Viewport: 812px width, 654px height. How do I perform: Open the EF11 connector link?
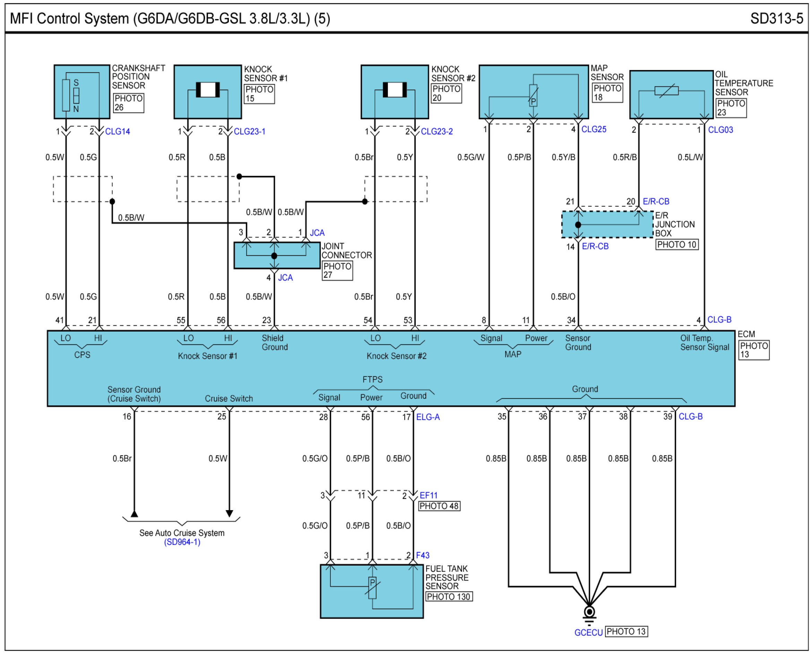(429, 496)
